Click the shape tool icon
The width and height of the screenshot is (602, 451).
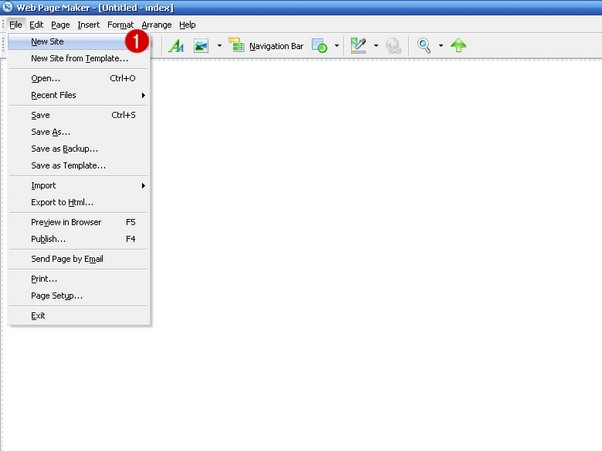click(319, 46)
